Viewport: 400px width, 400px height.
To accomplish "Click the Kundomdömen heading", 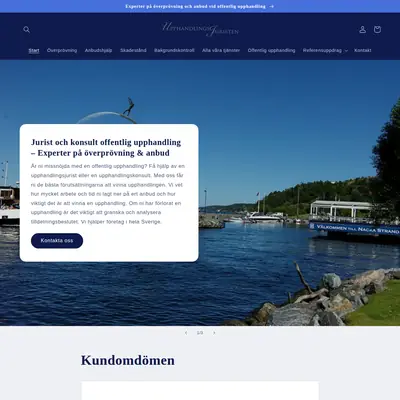I will [128, 360].
